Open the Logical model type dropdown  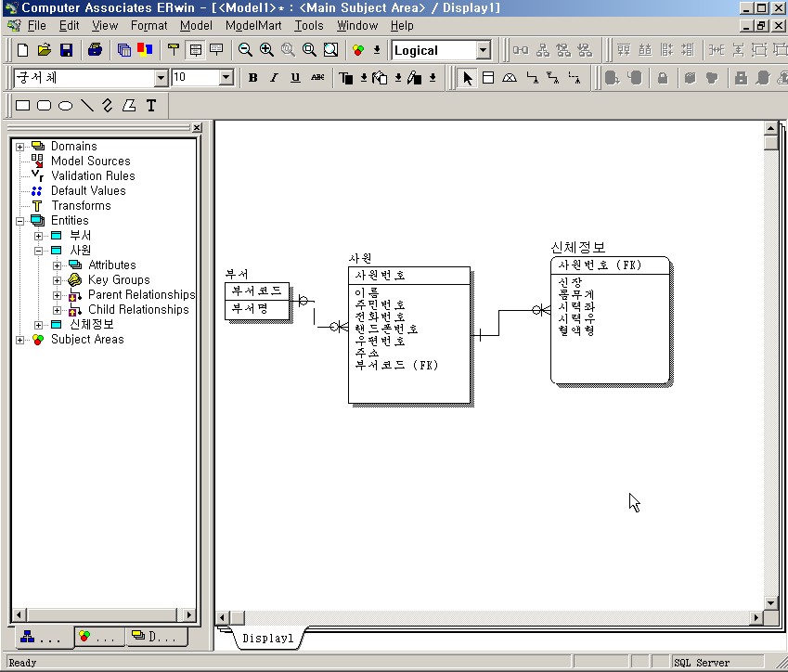click(x=483, y=50)
